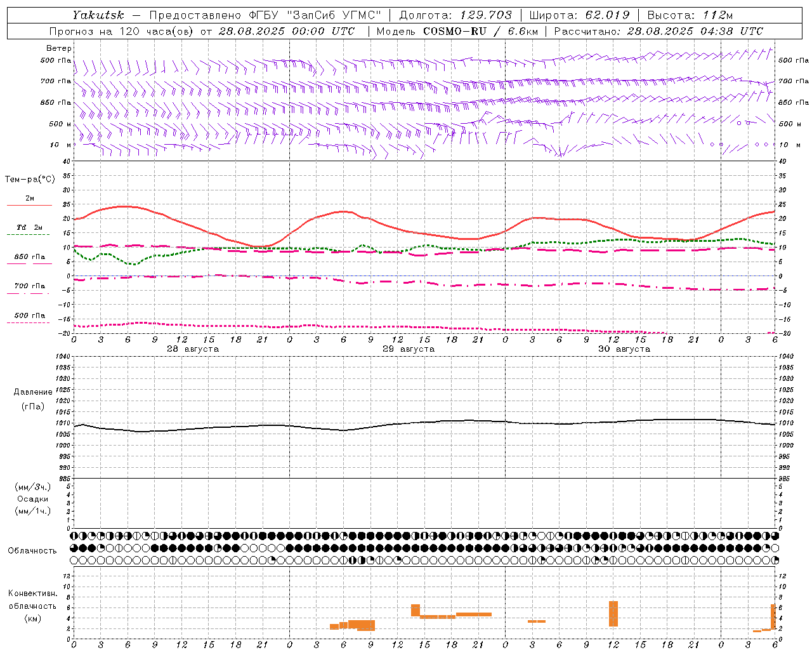Click the black pressure curve line
The image size is (812, 650).
425,422
